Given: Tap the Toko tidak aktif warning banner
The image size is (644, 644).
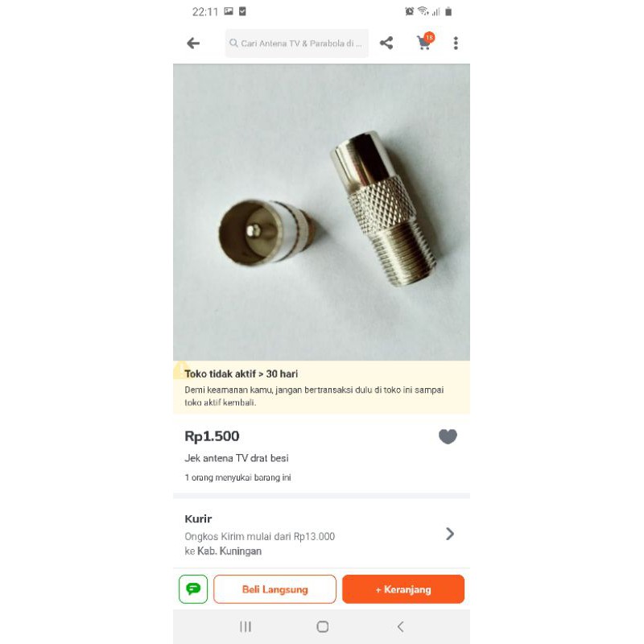Looking at the screenshot, I should [x=321, y=387].
